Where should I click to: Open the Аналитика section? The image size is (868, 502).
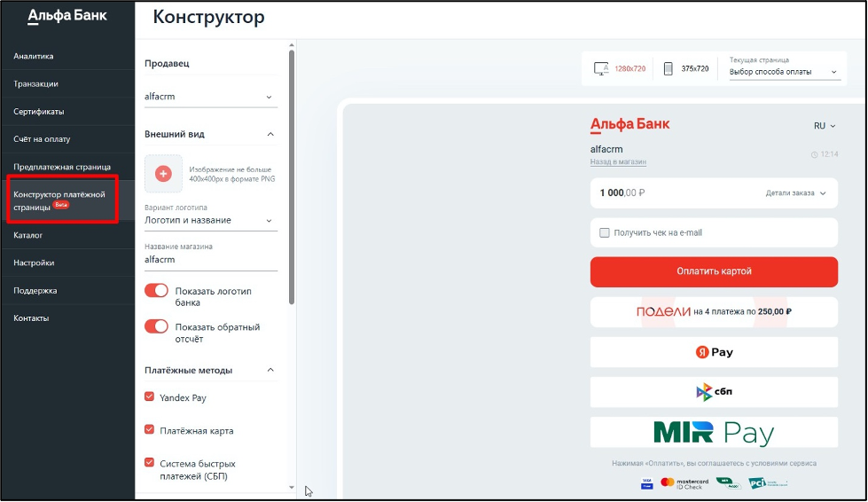pyautogui.click(x=34, y=56)
